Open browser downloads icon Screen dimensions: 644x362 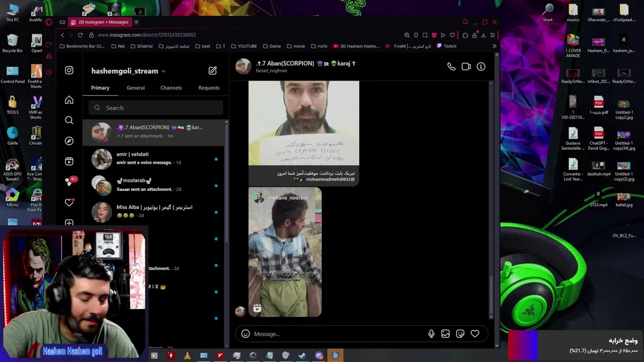point(483,35)
